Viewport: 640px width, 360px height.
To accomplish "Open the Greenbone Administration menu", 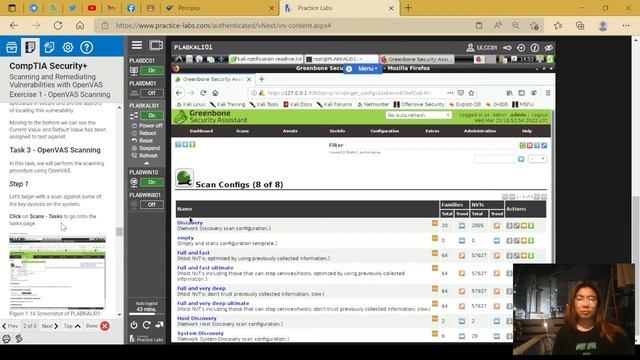I will (x=480, y=131).
